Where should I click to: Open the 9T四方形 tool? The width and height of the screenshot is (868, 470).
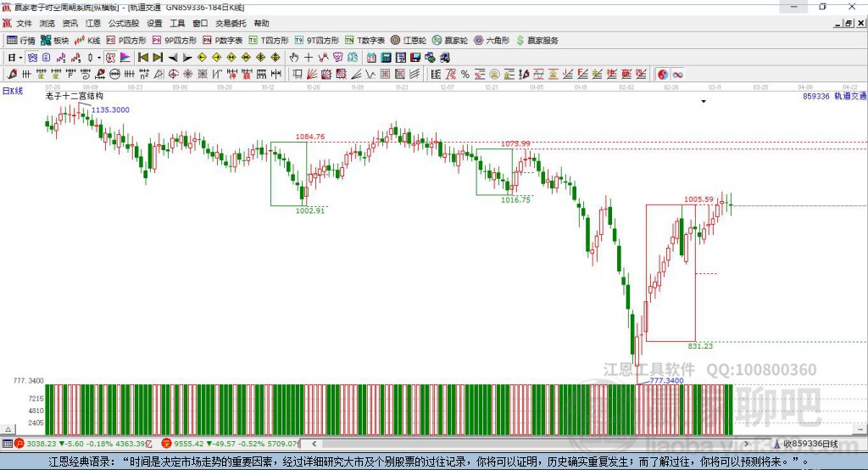[317, 41]
